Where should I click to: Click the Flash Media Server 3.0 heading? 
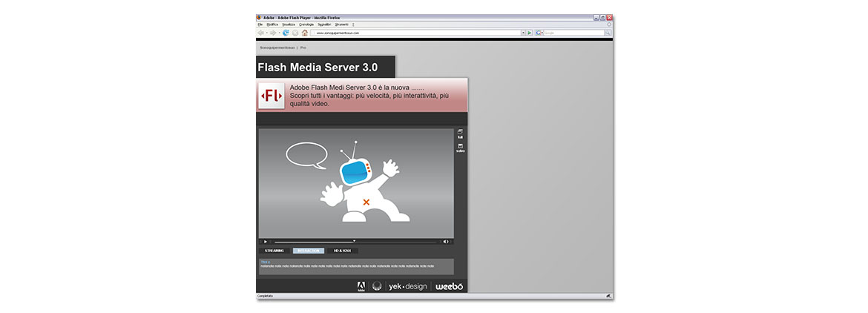point(318,67)
